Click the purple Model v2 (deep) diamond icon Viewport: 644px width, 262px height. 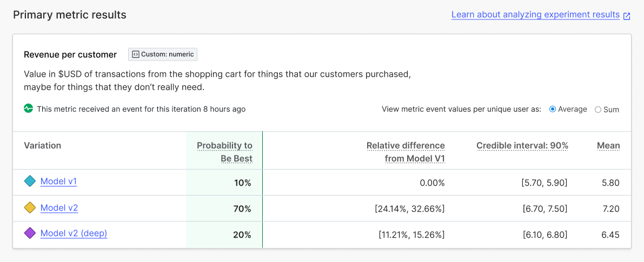pos(30,234)
